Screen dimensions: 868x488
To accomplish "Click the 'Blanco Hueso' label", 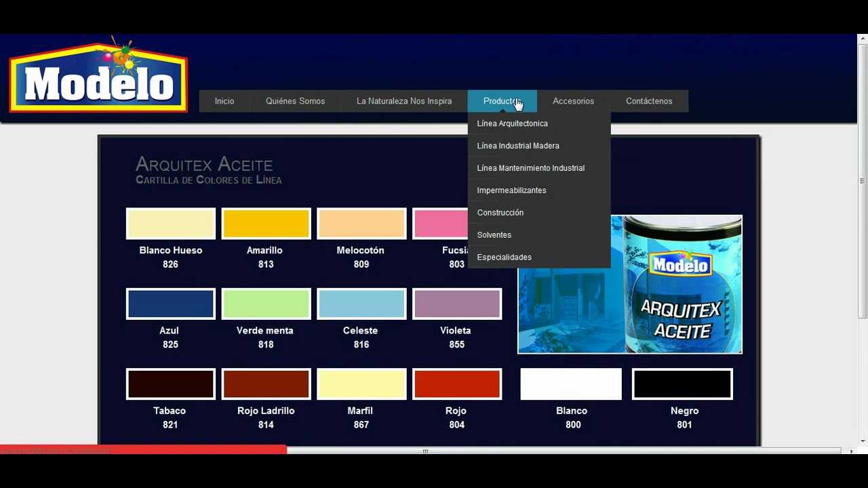I will click(x=171, y=250).
